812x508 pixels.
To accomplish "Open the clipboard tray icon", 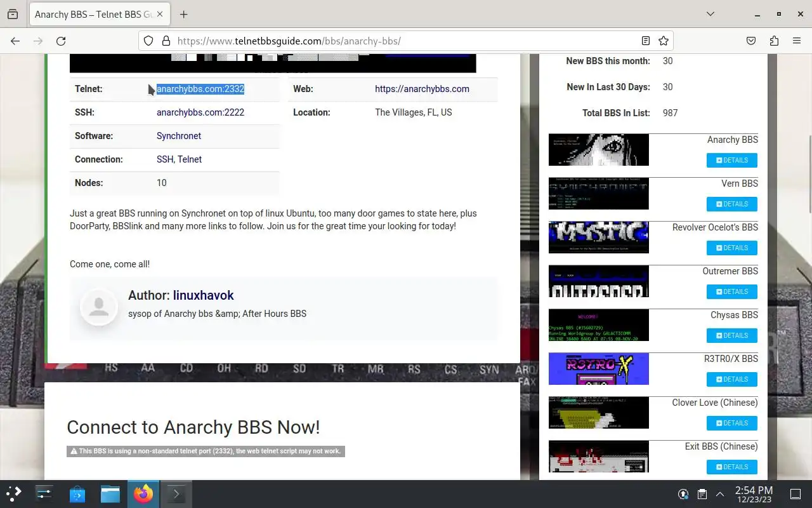I will 702,494.
